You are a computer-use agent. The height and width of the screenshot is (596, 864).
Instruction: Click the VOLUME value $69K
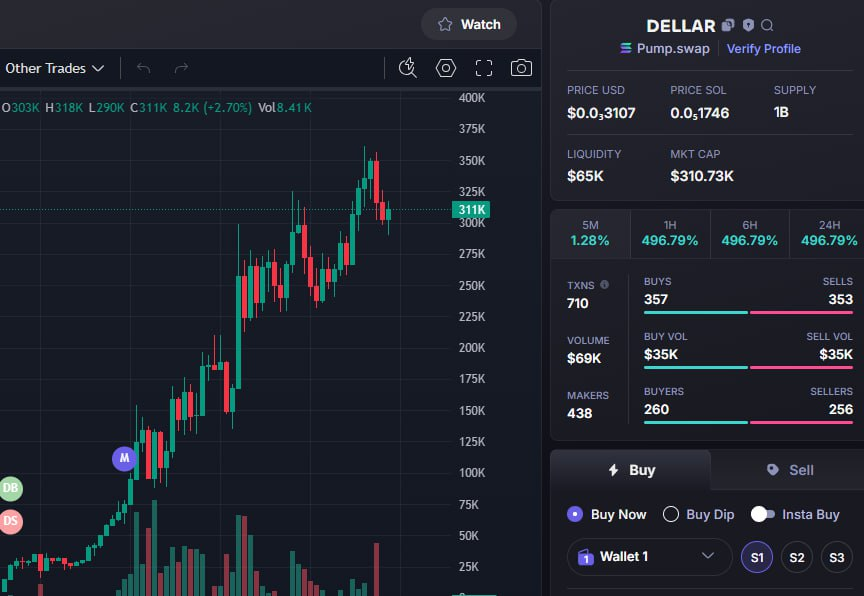click(584, 358)
